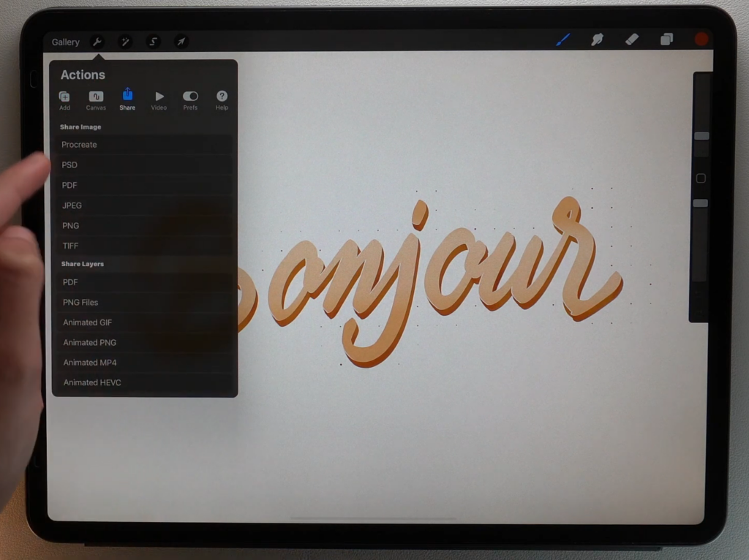This screenshot has height=560, width=749.
Task: Share image as TIFF
Action: (144, 246)
